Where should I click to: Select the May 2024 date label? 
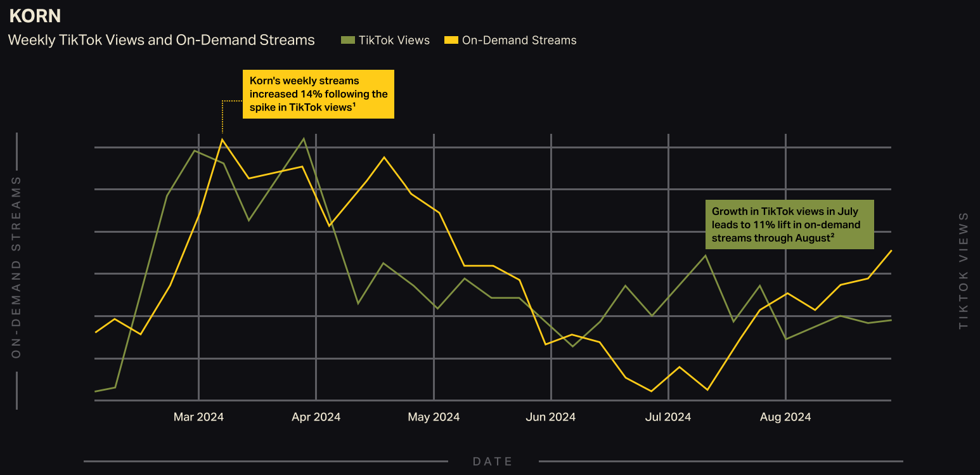(434, 417)
